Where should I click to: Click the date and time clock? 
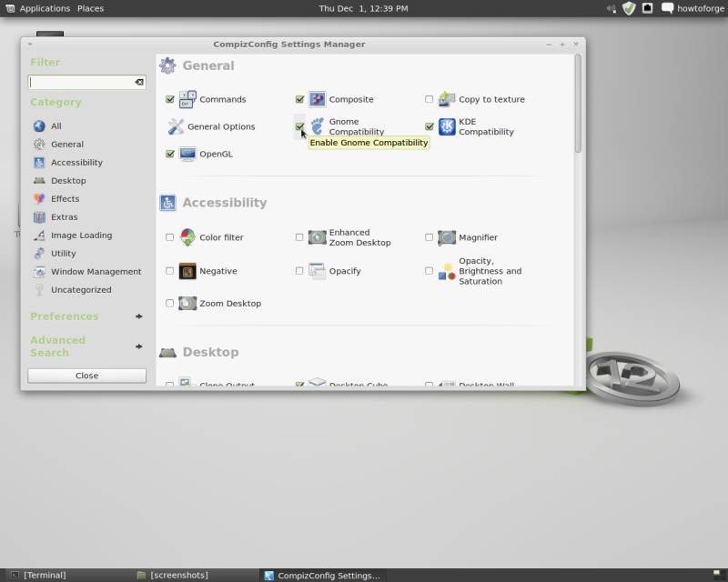[363, 8]
